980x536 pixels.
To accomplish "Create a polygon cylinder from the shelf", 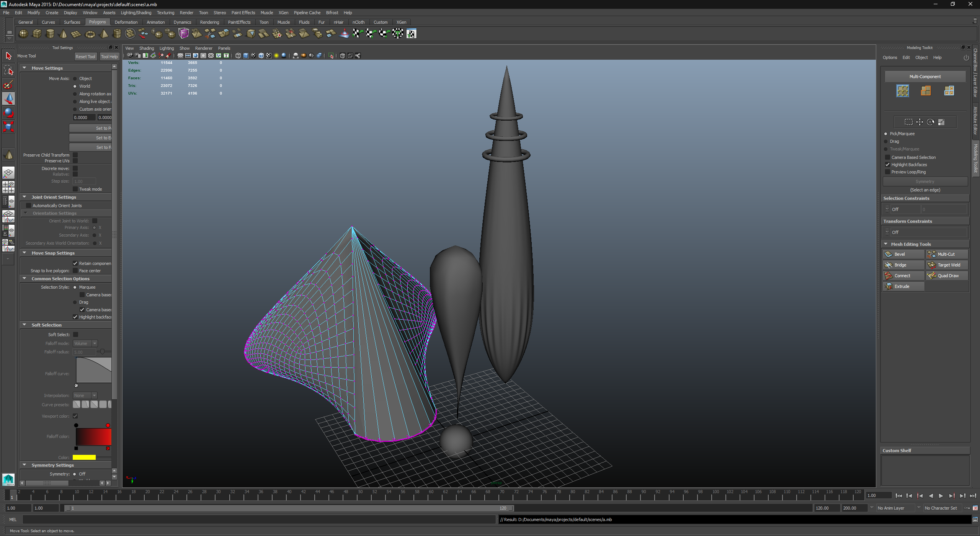I will click(50, 34).
